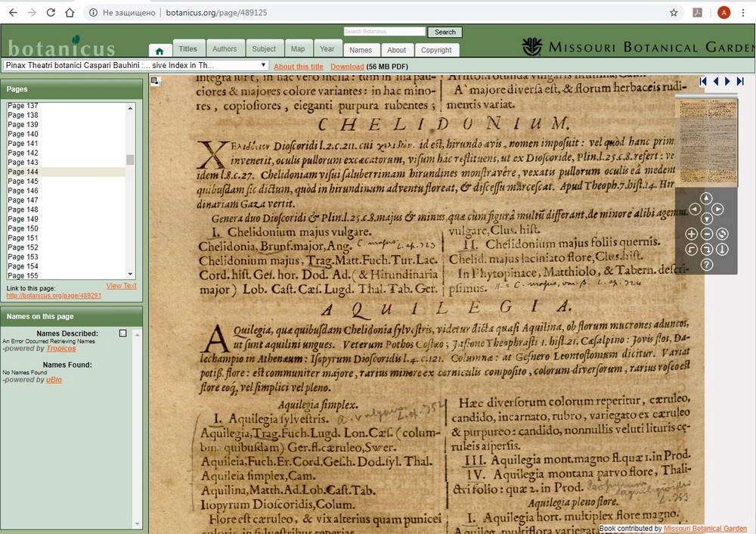Open viewer help question mark
The width and height of the screenshot is (756, 534).
click(x=707, y=265)
